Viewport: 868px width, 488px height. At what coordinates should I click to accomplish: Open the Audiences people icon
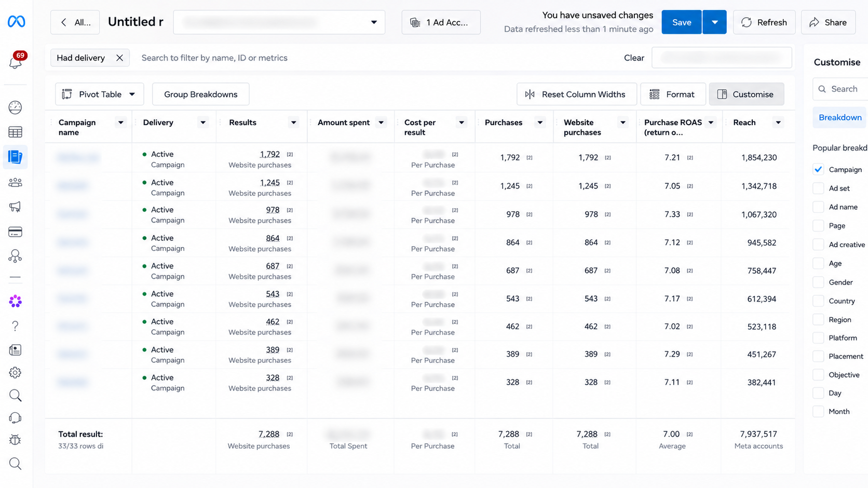(x=15, y=182)
